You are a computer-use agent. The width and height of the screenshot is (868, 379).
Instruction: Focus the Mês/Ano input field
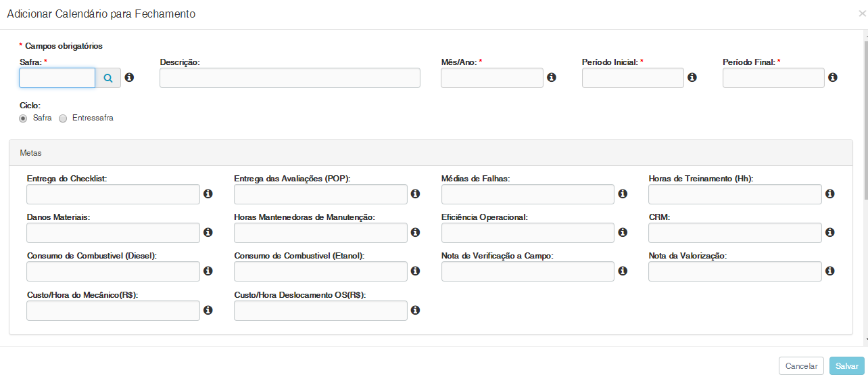coord(491,78)
